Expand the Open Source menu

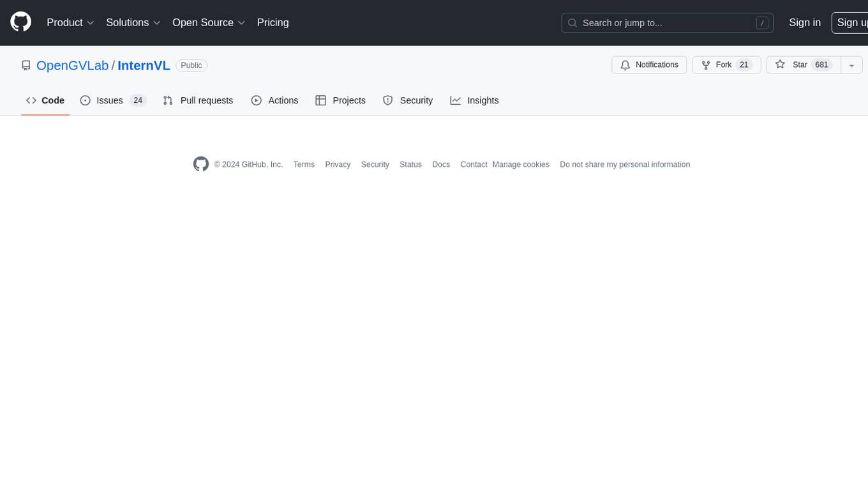209,22
